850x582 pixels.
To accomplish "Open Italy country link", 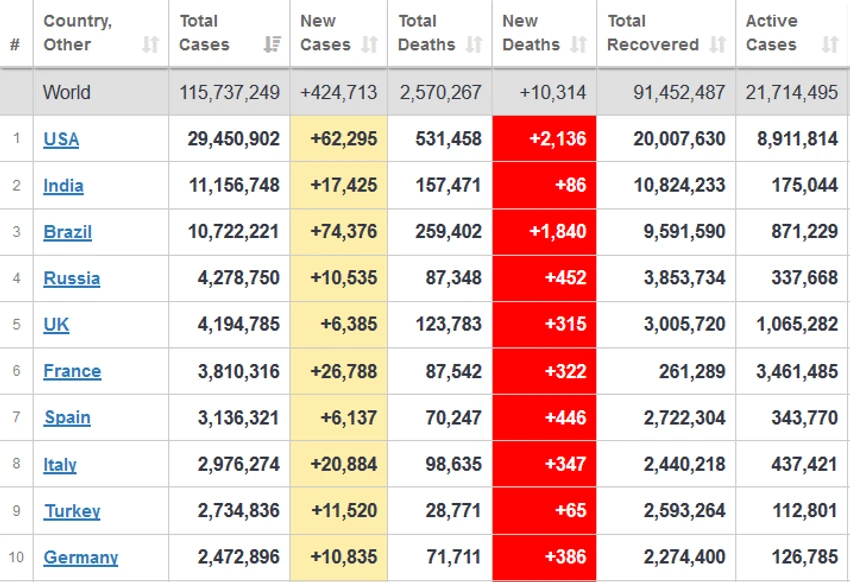I will point(60,464).
